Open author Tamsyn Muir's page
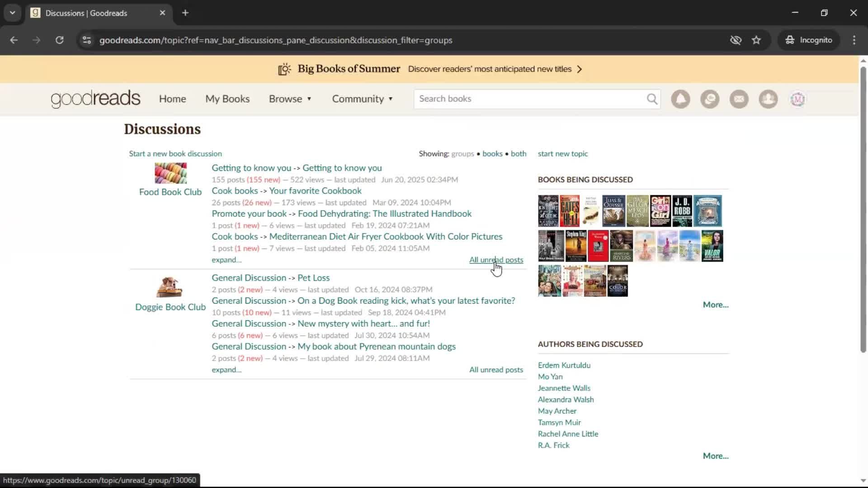 click(x=559, y=422)
